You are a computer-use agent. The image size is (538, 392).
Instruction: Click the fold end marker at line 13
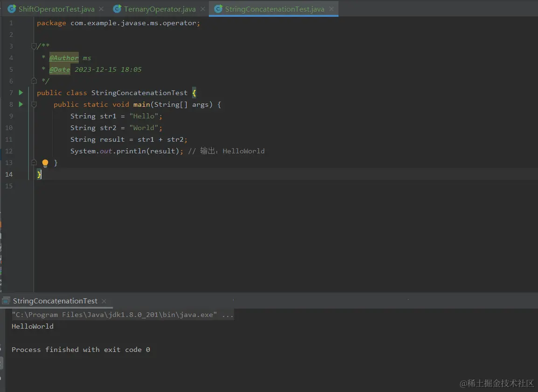pyautogui.click(x=34, y=163)
